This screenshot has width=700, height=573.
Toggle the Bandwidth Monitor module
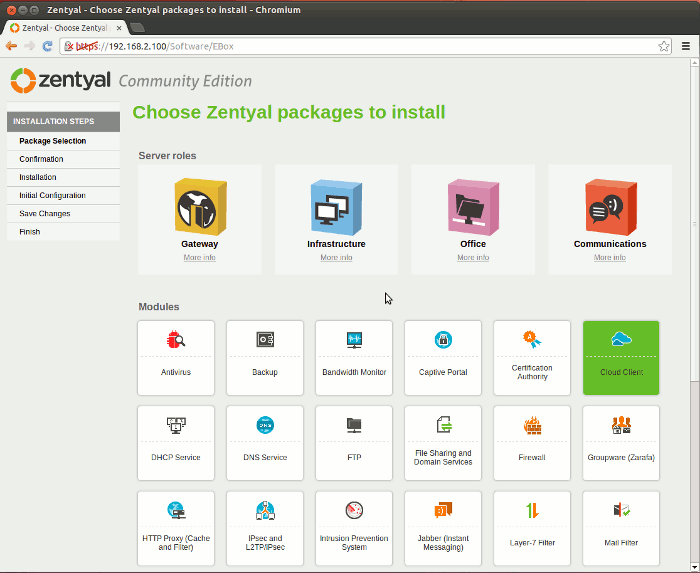[354, 358]
